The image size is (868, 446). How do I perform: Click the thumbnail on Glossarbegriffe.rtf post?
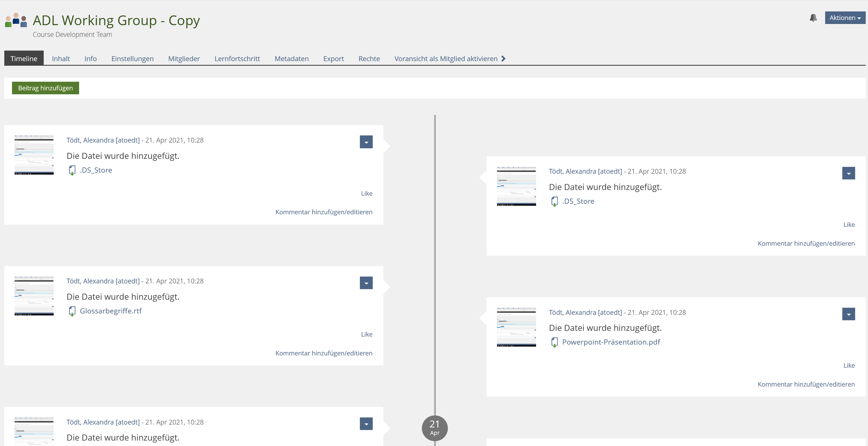click(x=34, y=296)
